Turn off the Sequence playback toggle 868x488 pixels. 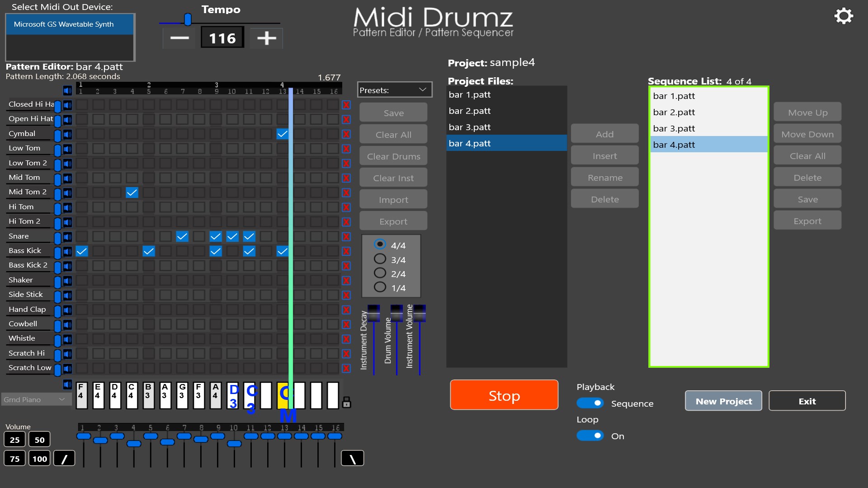590,403
